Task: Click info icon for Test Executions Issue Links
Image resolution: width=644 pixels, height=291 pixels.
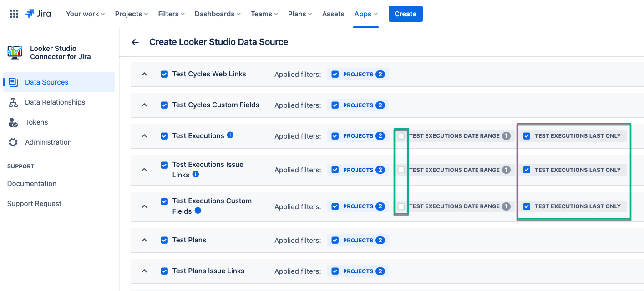Action: [196, 174]
